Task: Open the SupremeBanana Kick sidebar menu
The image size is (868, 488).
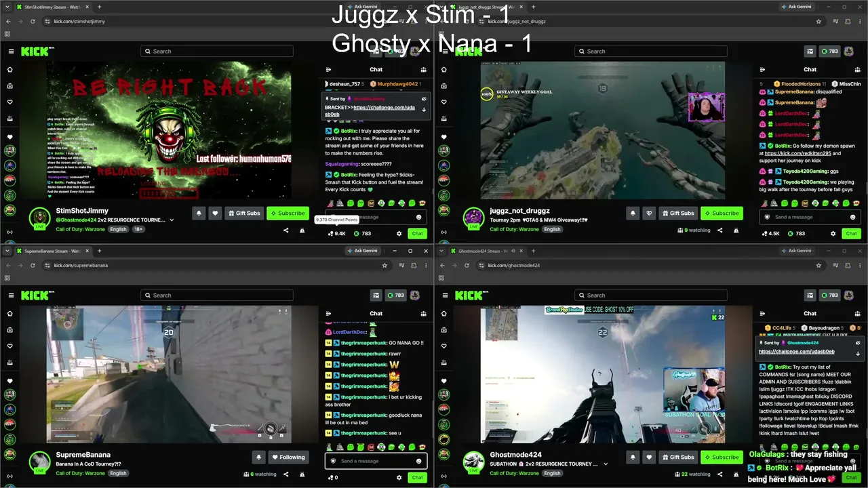Action: [11, 296]
